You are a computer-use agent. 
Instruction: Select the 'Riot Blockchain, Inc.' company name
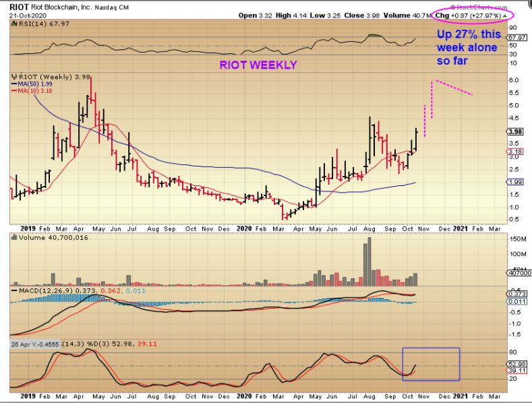61,7
